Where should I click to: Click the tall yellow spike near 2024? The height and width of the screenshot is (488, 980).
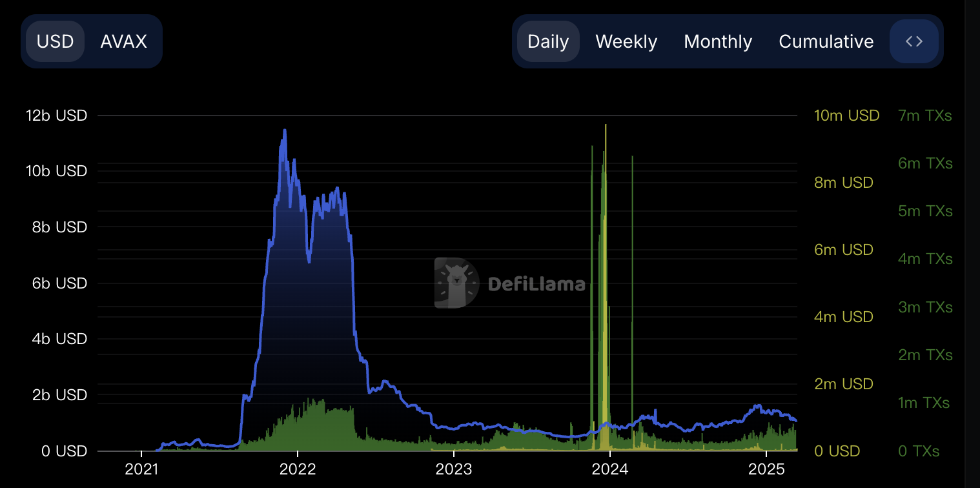(x=605, y=129)
